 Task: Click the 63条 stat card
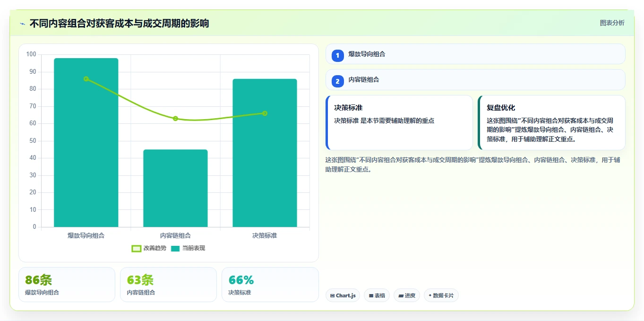pos(168,285)
